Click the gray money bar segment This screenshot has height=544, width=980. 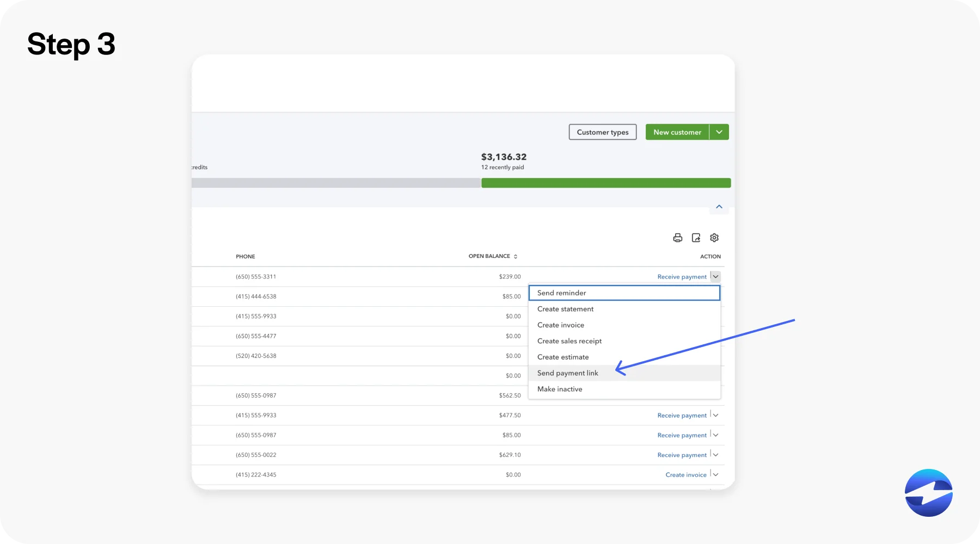(x=336, y=183)
